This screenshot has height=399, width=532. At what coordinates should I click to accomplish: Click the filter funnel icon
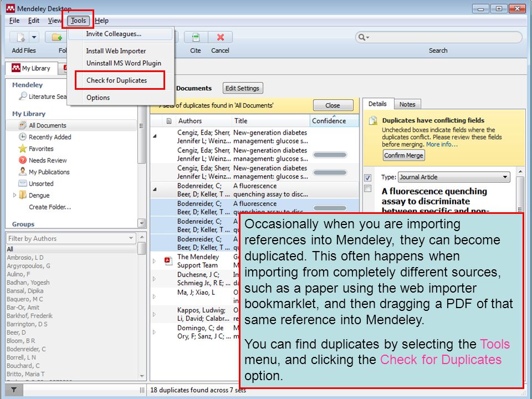click(x=14, y=390)
